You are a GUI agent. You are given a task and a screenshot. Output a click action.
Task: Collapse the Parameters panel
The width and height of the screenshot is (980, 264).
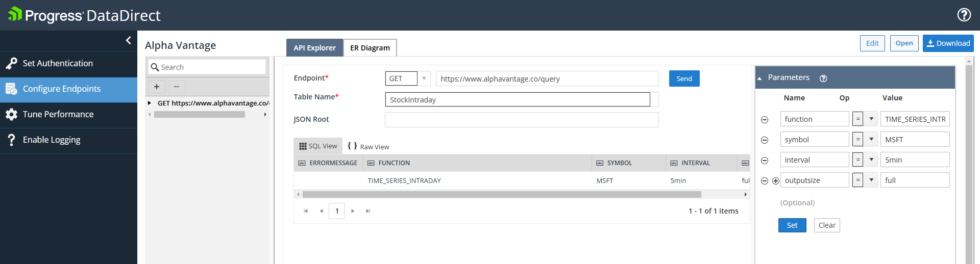click(x=759, y=78)
